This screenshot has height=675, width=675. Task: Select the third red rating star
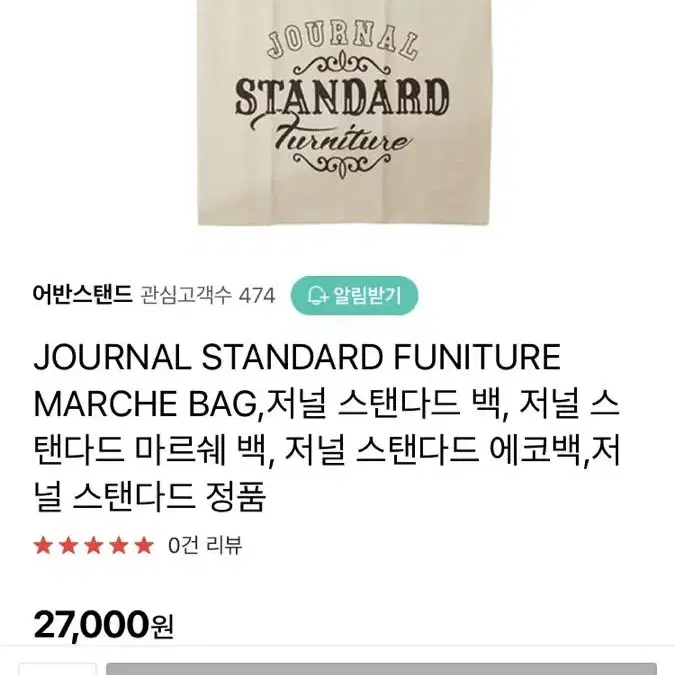94,545
